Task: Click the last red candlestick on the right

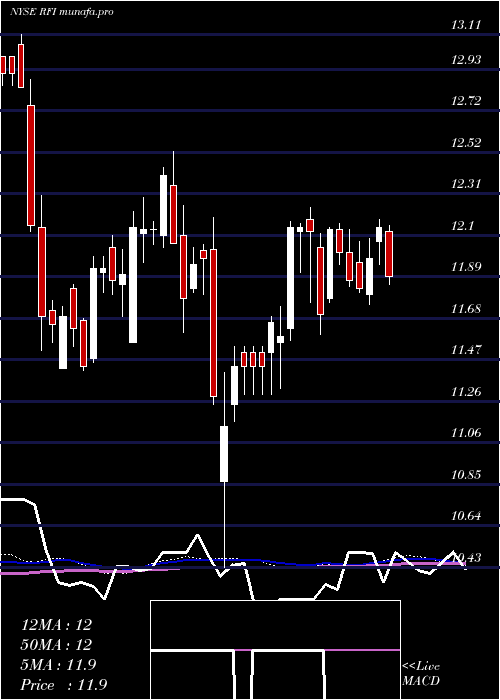Action: (x=389, y=254)
